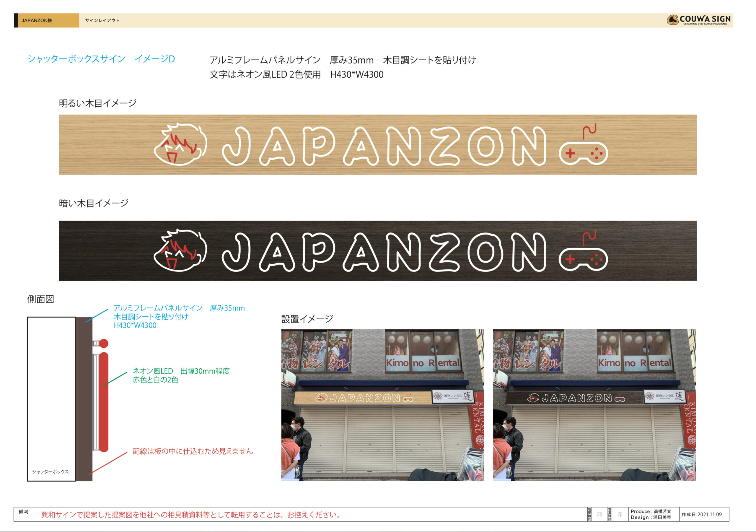Select the line 文字はネオン風LED 2色使用
This screenshot has width=756, height=532.
point(265,74)
